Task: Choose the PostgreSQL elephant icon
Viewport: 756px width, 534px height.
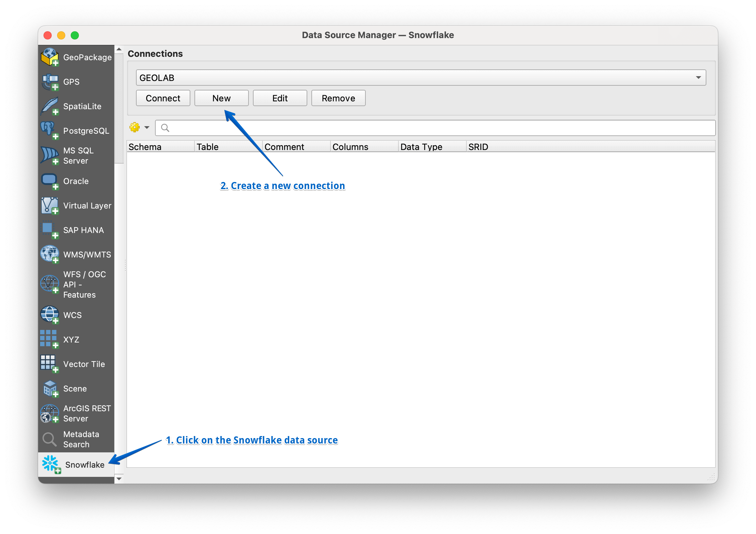Action: point(50,131)
